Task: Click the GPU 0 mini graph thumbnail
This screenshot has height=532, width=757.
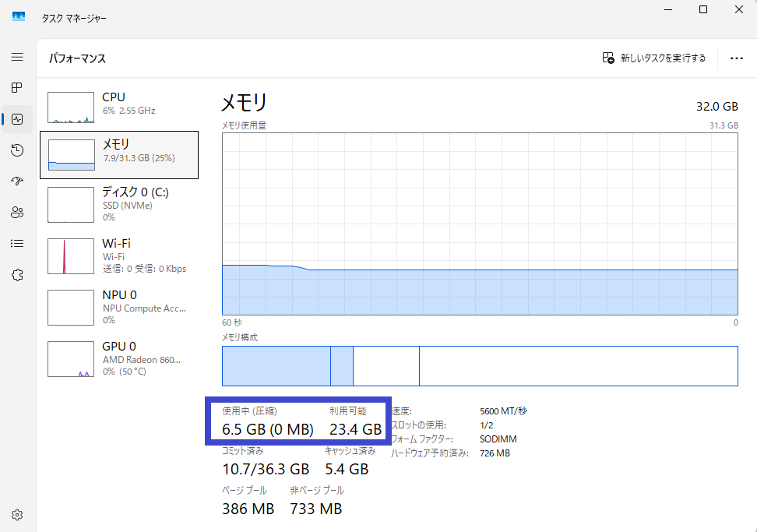Action: click(x=71, y=358)
